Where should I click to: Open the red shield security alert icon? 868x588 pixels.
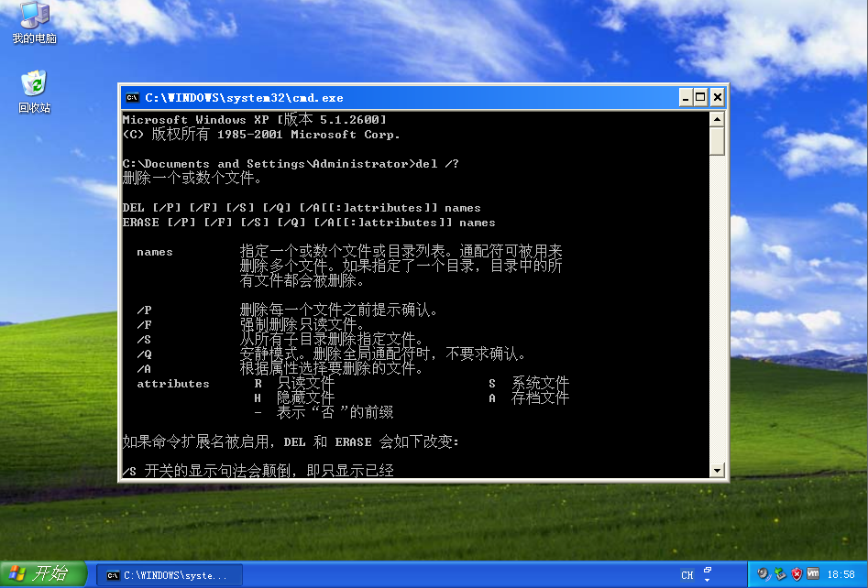[797, 574]
